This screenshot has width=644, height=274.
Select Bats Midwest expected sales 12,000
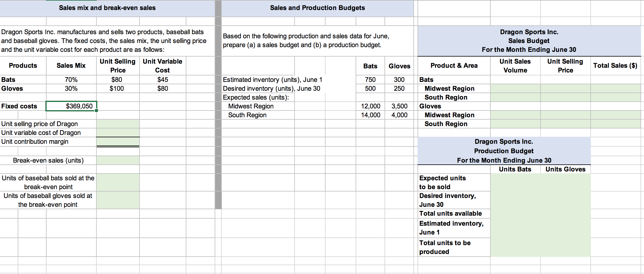370,106
